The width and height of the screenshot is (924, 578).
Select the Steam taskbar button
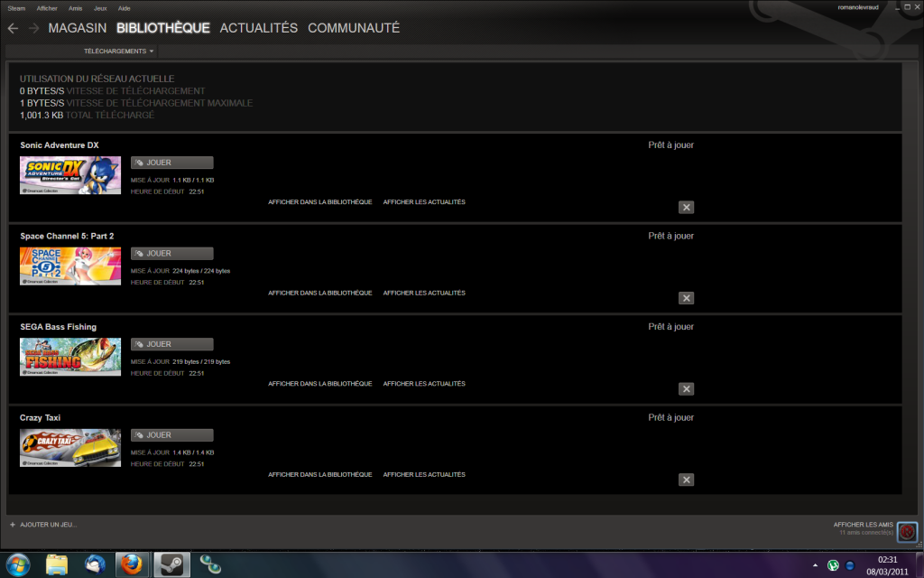pyautogui.click(x=172, y=564)
